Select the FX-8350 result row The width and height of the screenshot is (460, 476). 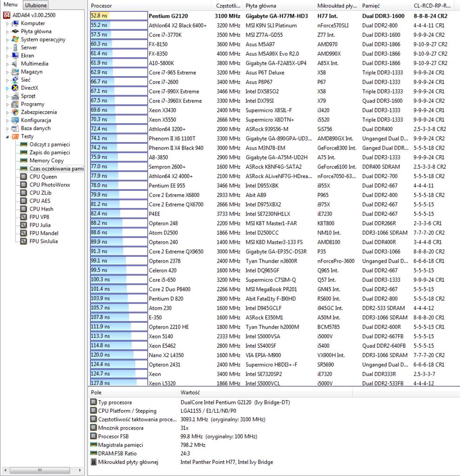[x=274, y=53]
